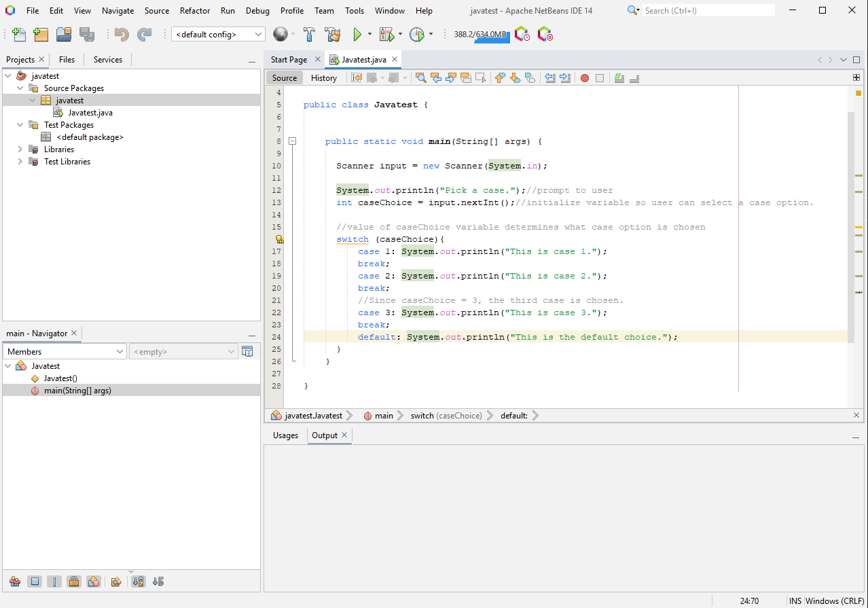Open the Debug menu
Screen dimensions: 868x608
257,11
